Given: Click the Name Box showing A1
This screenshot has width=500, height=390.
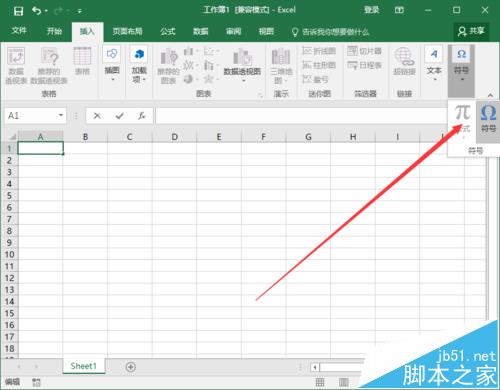Looking at the screenshot, I should [x=31, y=116].
